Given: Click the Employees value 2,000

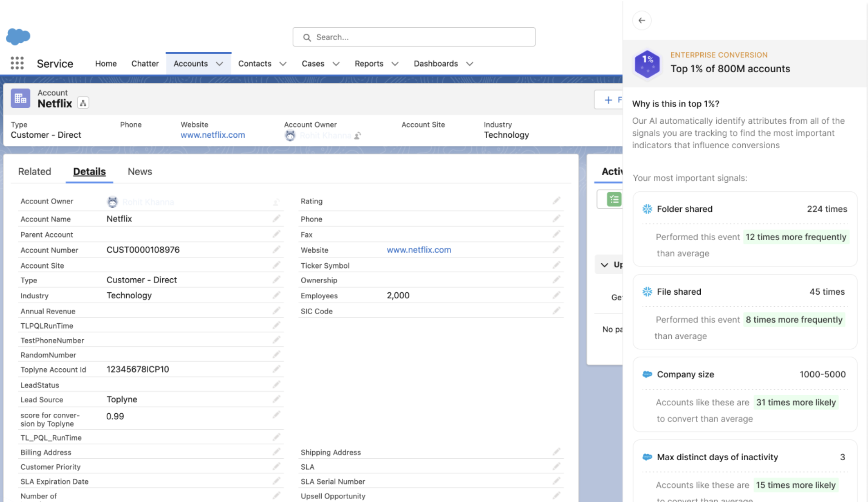Looking at the screenshot, I should point(398,295).
